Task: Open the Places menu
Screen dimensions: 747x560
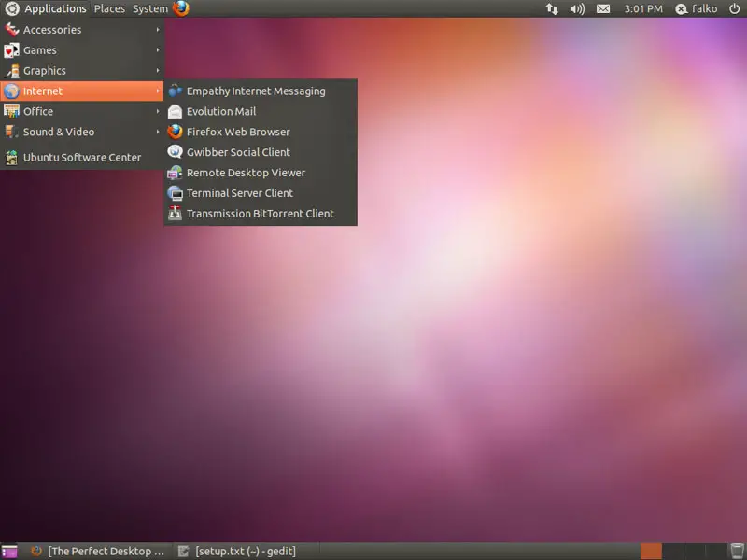Action: [109, 8]
